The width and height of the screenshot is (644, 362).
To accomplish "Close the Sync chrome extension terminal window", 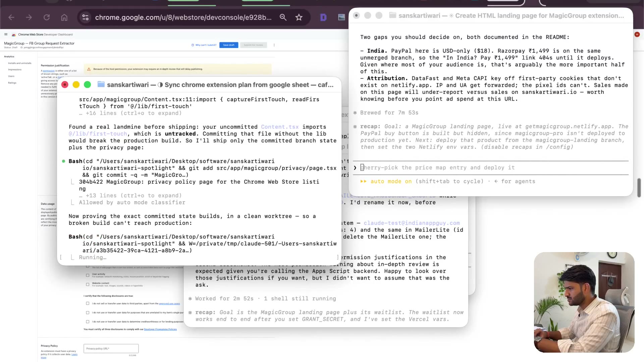I will tap(65, 85).
